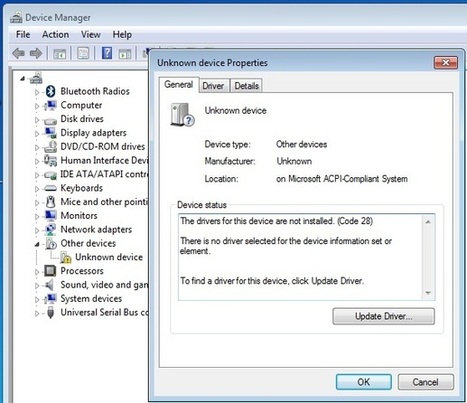Image resolution: width=467 pixels, height=403 pixels.
Task: Select the Keyboards icon in tree
Action: [x=50, y=188]
